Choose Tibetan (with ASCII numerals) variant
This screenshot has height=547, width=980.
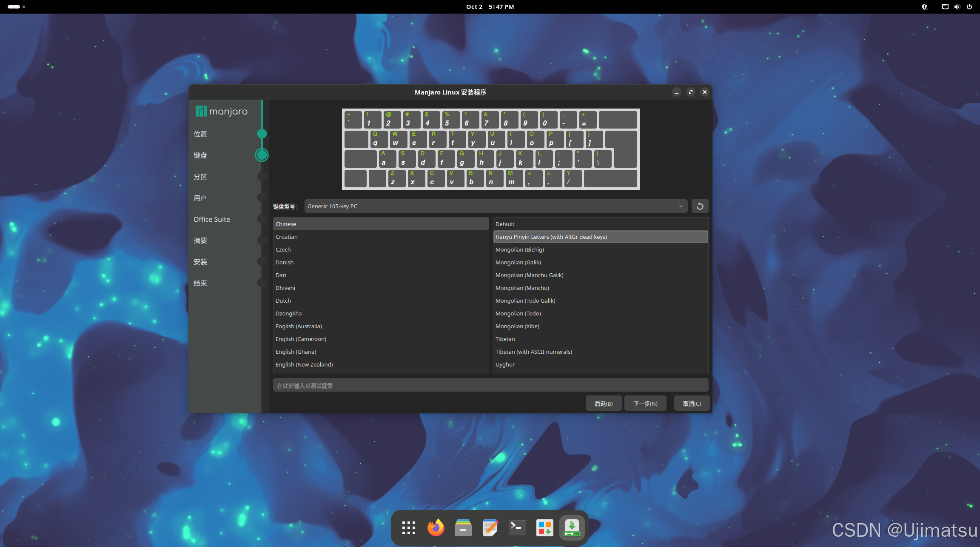(533, 352)
